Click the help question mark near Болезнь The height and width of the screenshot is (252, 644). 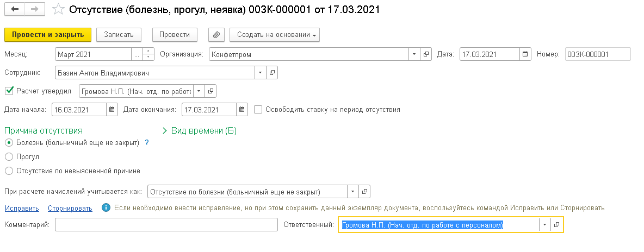[x=146, y=142]
